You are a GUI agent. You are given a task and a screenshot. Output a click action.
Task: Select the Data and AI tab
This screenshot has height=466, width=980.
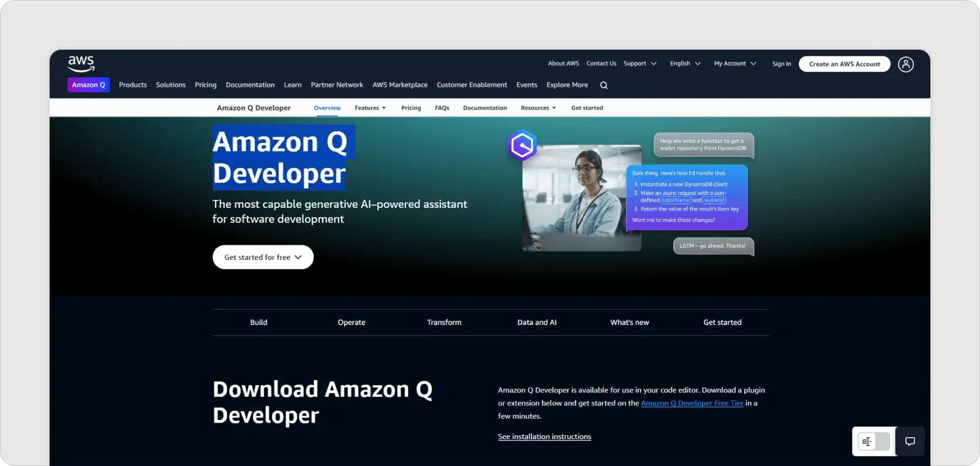click(x=537, y=323)
